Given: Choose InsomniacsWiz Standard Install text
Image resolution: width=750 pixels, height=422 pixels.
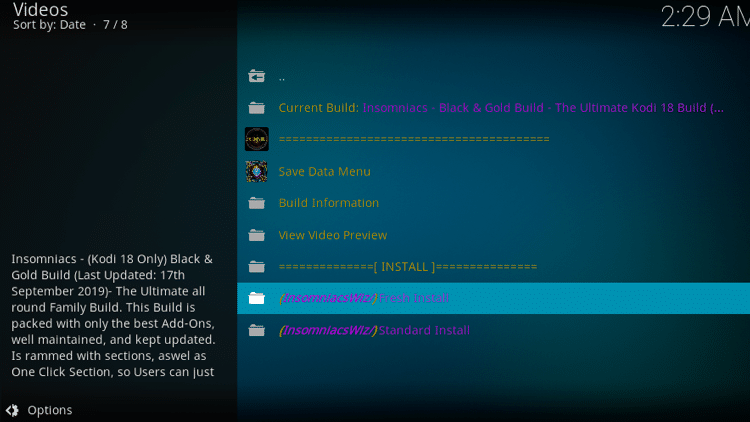Looking at the screenshot, I should tap(374, 330).
